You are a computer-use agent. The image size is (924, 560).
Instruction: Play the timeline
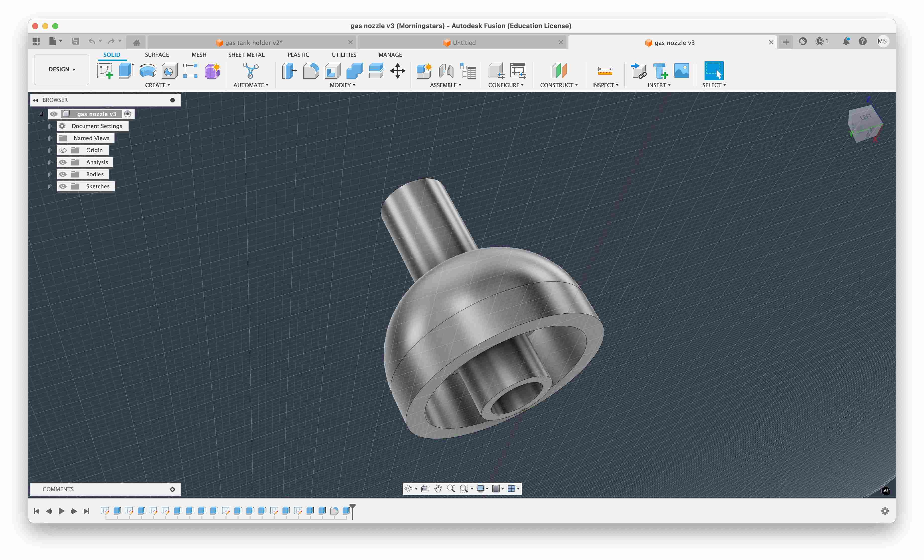62,511
